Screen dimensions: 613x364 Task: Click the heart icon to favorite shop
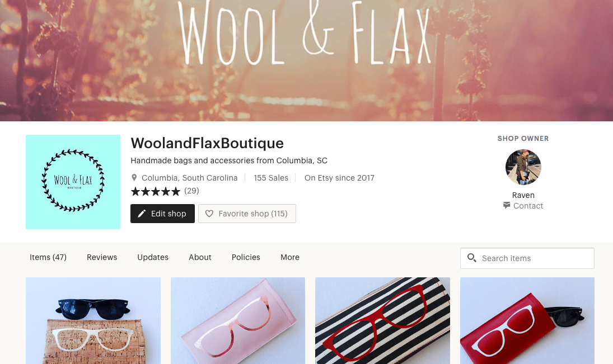click(209, 214)
